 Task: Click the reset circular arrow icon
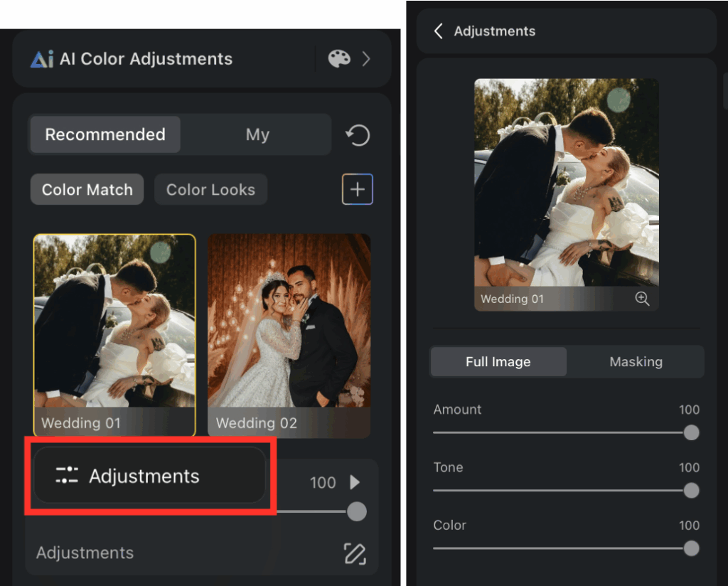pos(358,134)
